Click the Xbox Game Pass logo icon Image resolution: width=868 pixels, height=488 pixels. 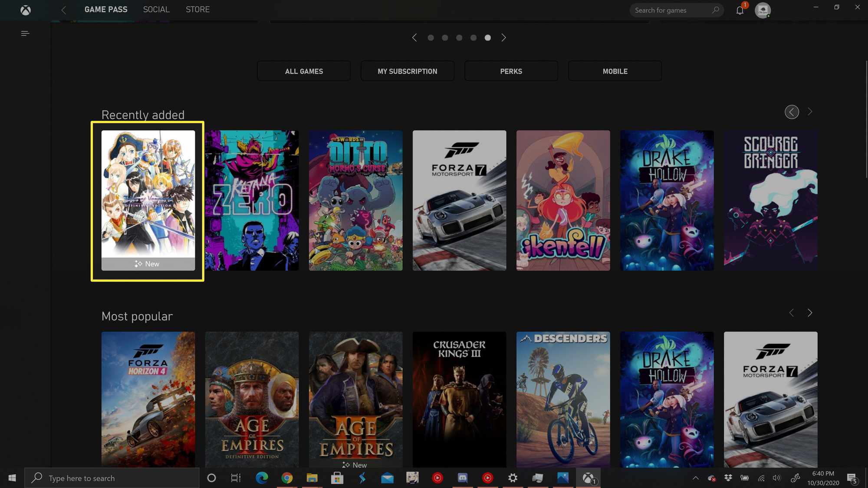click(25, 10)
